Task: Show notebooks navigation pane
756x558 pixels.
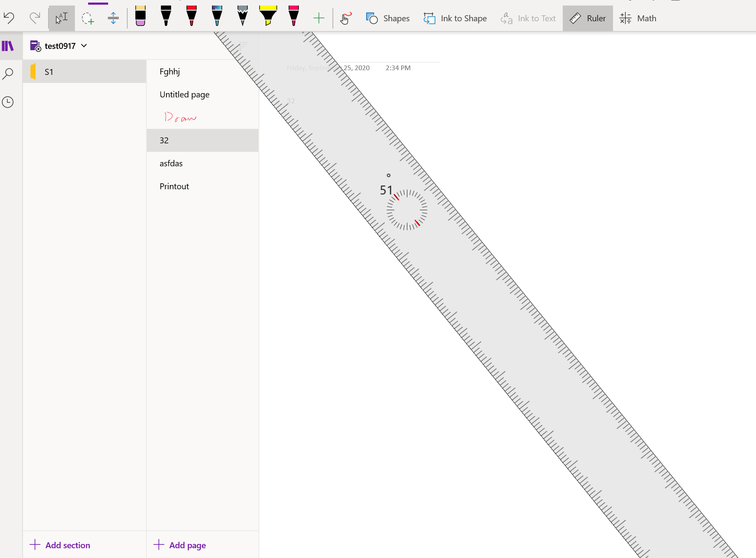Action: (x=8, y=46)
